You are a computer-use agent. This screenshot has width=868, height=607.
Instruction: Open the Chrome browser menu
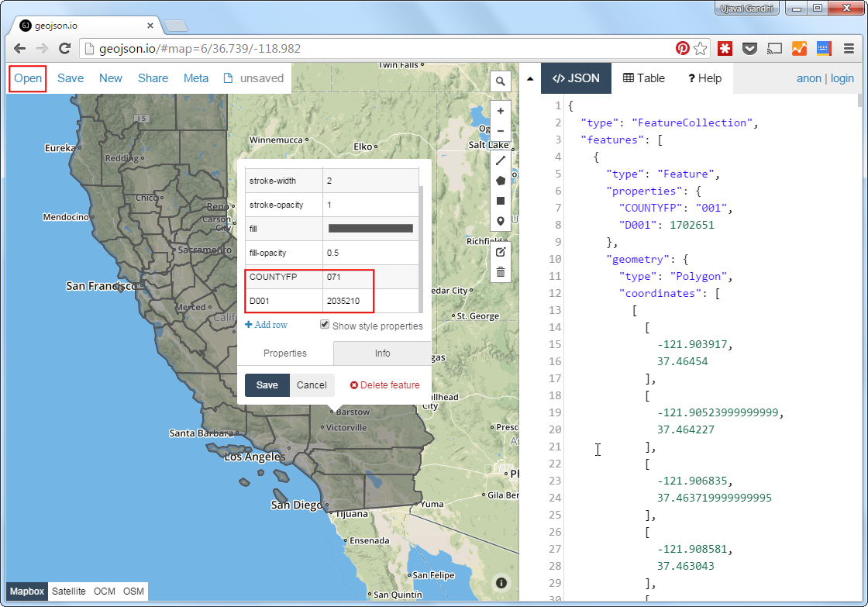849,47
